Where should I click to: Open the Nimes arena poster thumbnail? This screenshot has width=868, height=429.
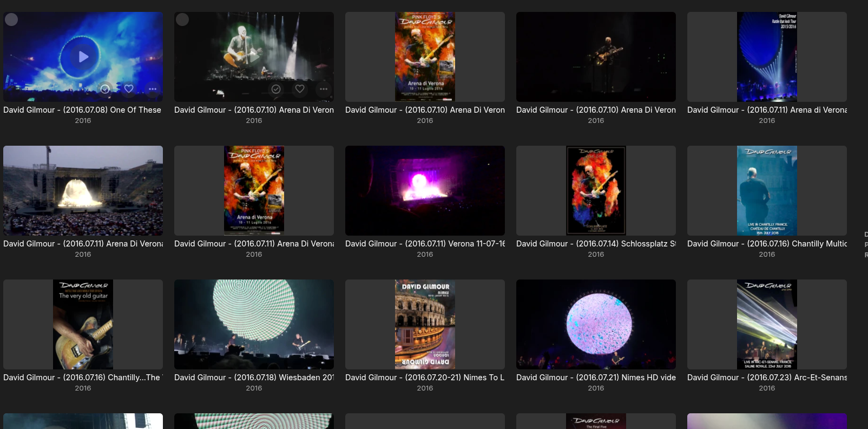[425, 324]
